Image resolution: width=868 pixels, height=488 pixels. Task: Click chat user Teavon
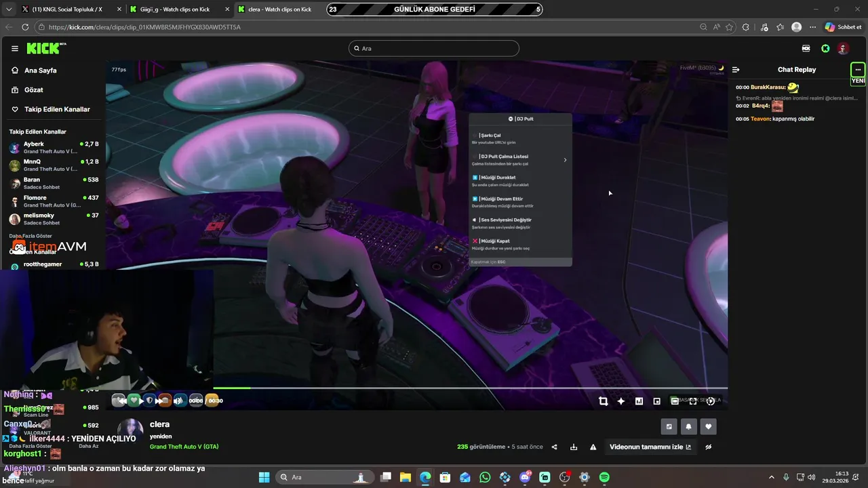(x=760, y=119)
